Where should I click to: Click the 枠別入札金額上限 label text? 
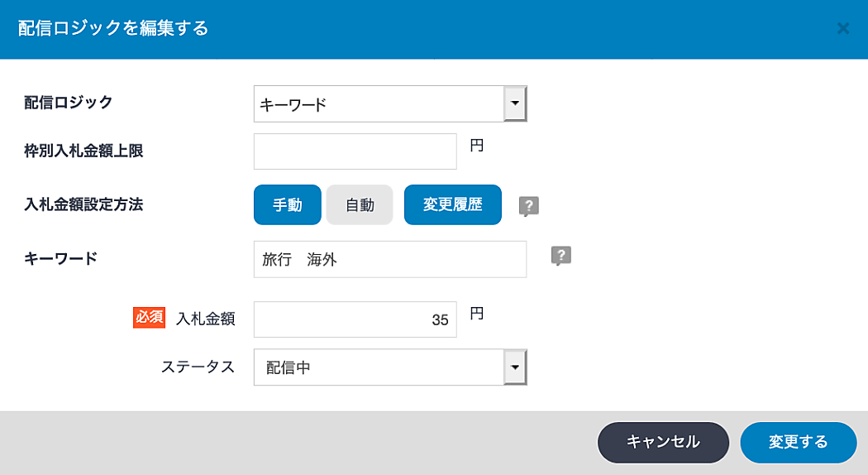tap(83, 151)
